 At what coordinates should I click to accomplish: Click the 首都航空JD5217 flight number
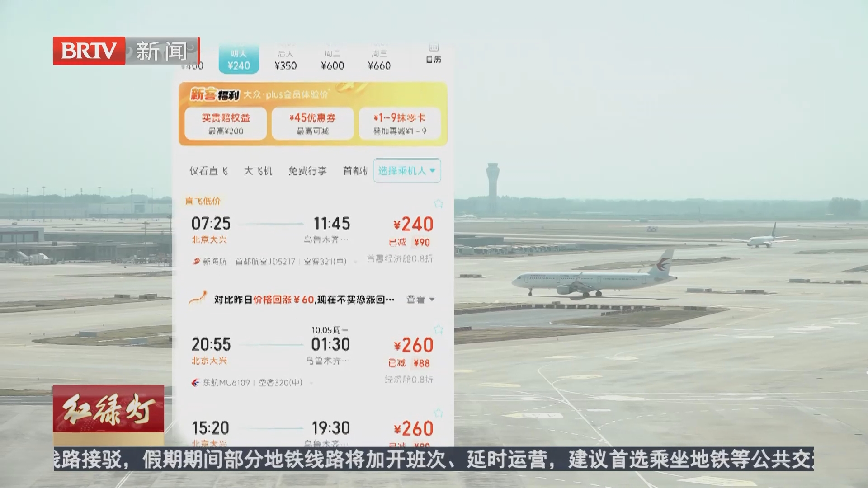point(265,261)
